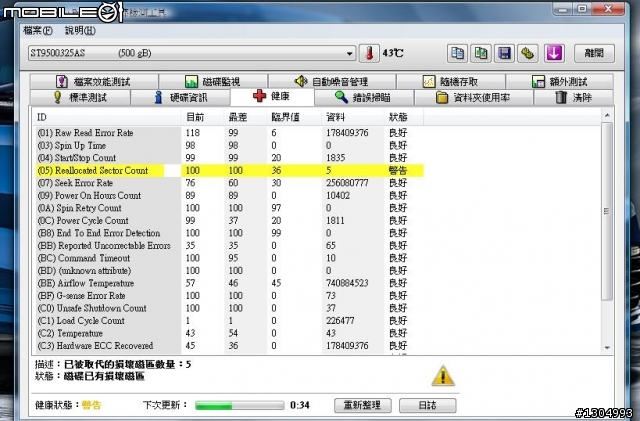Click the list scroll down arrow

(x=607, y=347)
